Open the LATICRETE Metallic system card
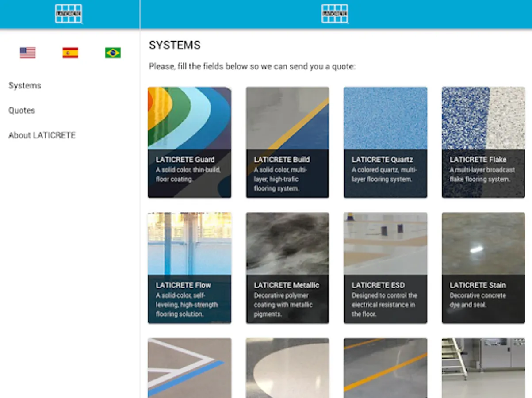 click(x=287, y=268)
